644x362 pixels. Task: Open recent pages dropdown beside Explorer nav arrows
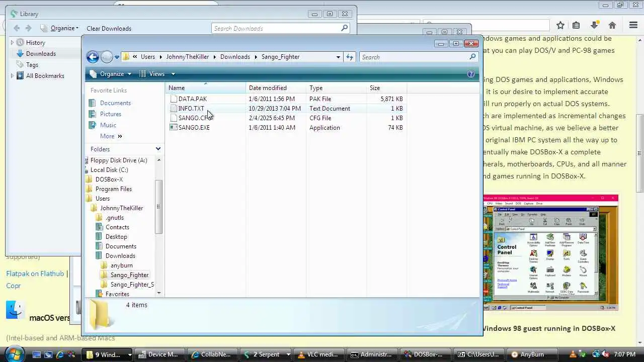point(117,57)
